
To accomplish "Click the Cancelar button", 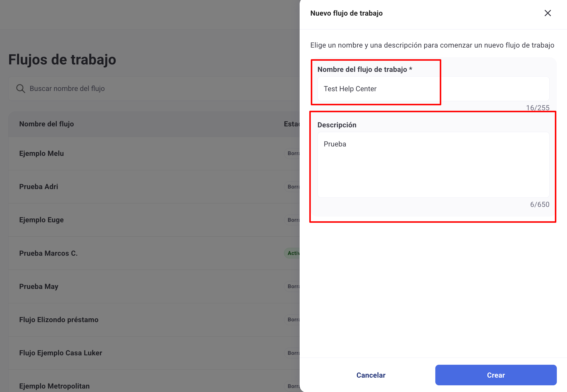I will pyautogui.click(x=371, y=375).
